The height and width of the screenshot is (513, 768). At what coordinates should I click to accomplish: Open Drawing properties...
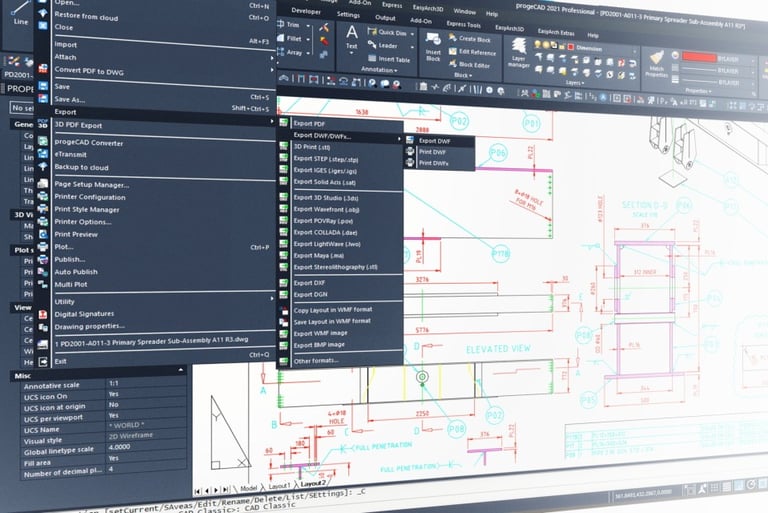click(90, 326)
